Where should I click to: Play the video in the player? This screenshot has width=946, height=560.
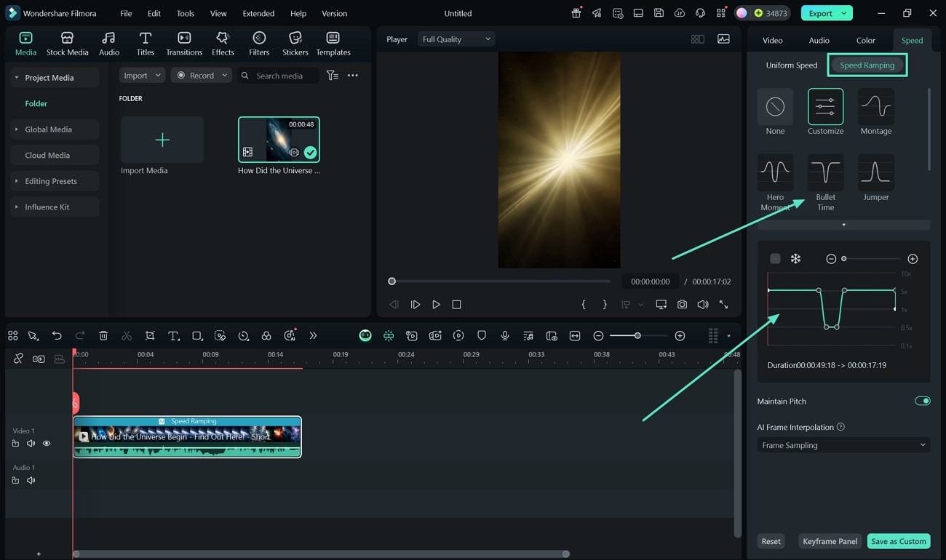436,305
